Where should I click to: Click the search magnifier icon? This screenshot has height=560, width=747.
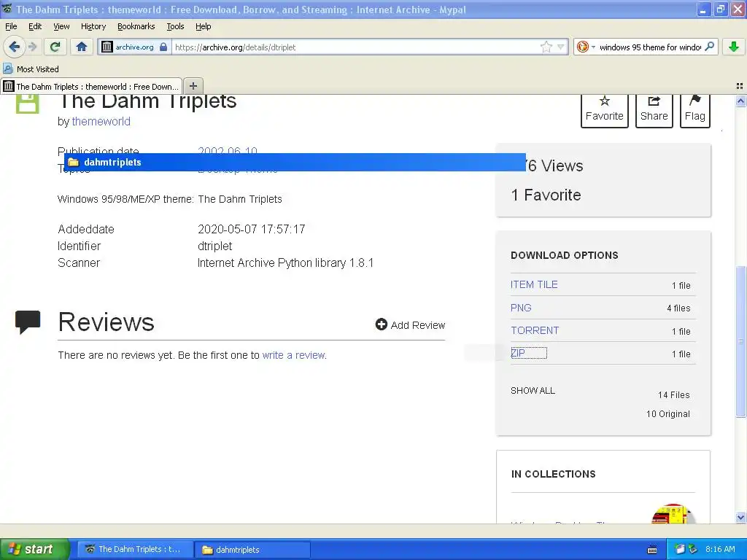[709, 46]
